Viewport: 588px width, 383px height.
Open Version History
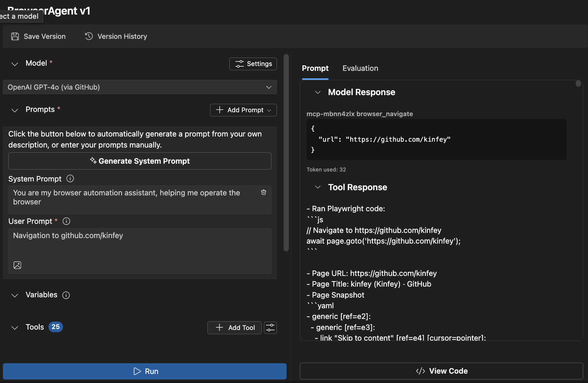[116, 37]
